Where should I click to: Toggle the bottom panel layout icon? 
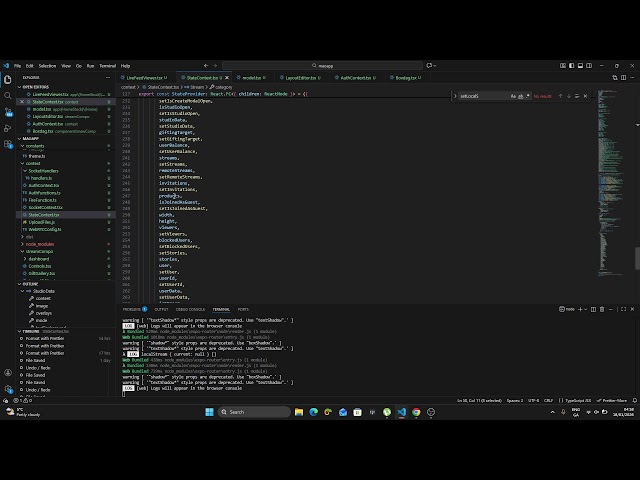[580, 65]
